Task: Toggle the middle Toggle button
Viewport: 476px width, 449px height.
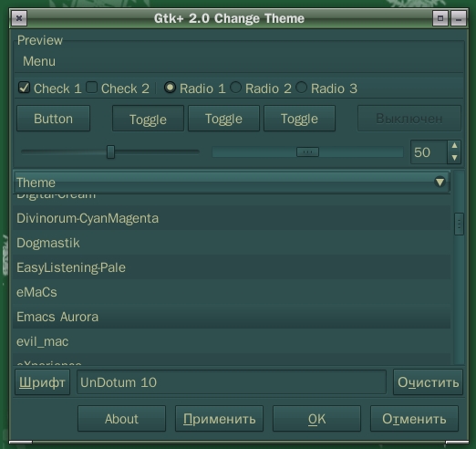Action: point(223,119)
